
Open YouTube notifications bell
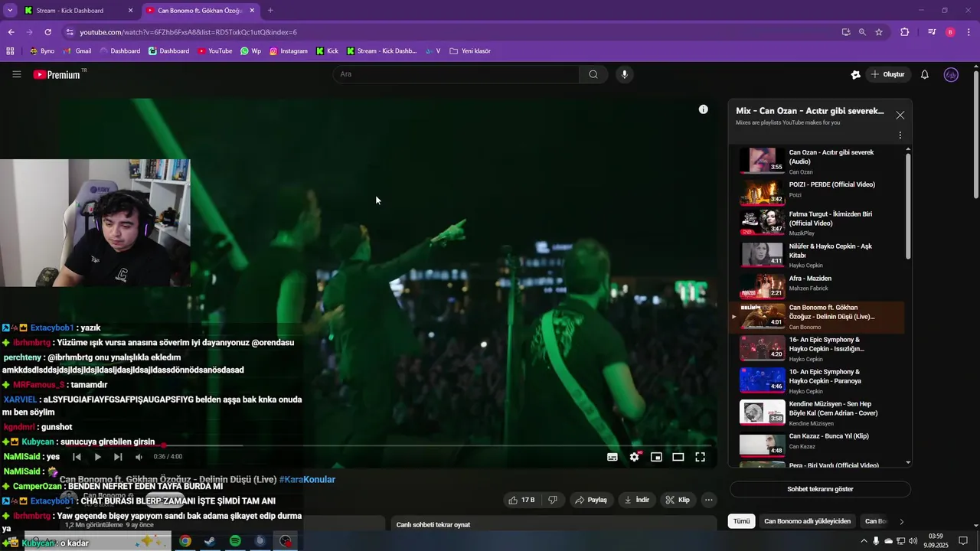924,74
